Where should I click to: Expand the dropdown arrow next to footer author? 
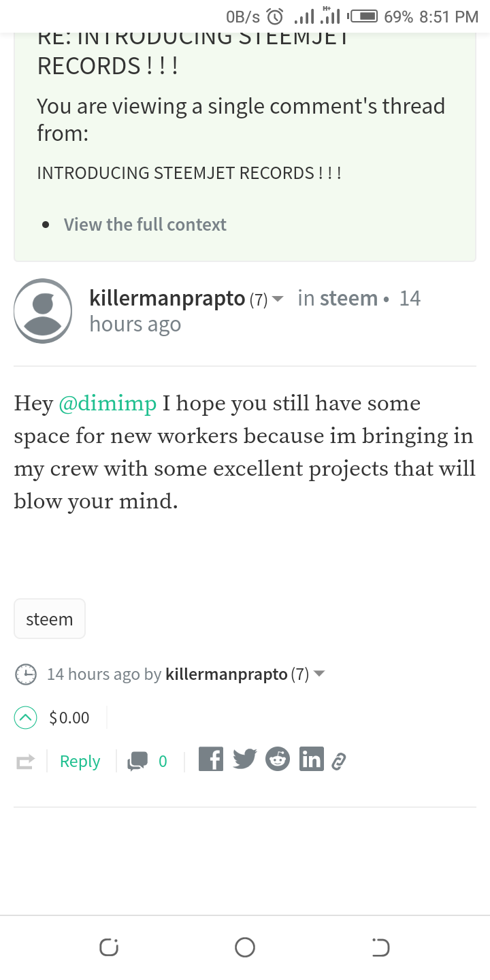click(x=319, y=674)
